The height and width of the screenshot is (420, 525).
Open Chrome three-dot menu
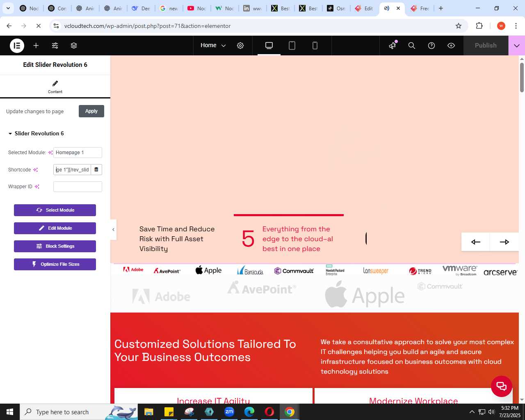pyautogui.click(x=516, y=26)
